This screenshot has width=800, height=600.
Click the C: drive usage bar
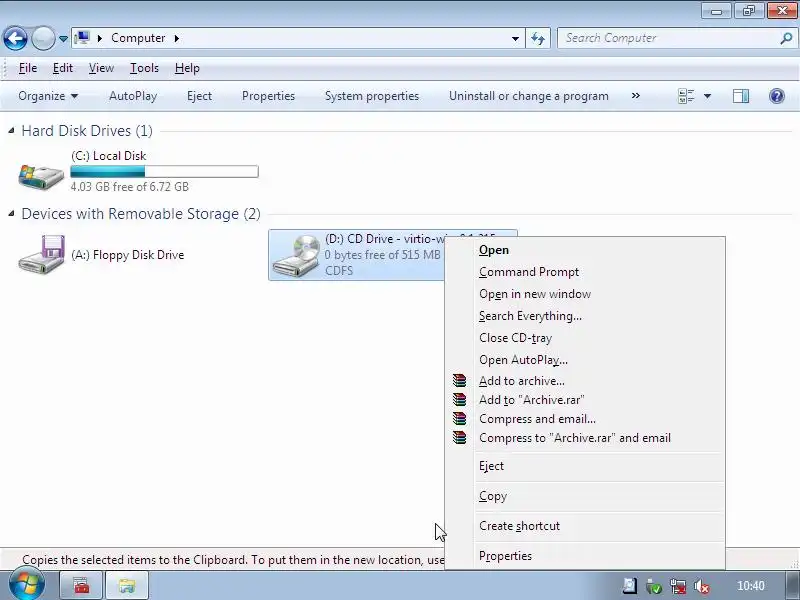point(164,171)
